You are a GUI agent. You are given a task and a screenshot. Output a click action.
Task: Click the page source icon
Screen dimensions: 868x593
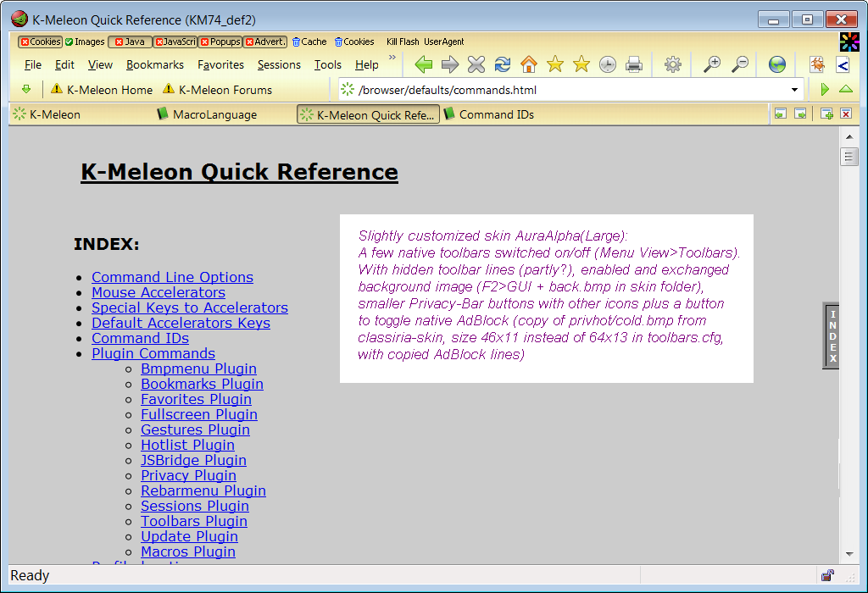pyautogui.click(x=843, y=64)
